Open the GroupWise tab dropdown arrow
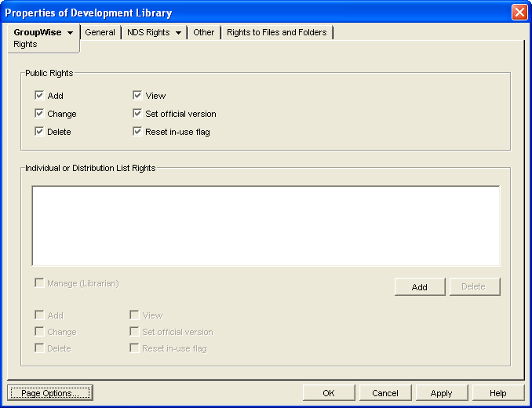Screen dimensions: 532x408 (71, 33)
